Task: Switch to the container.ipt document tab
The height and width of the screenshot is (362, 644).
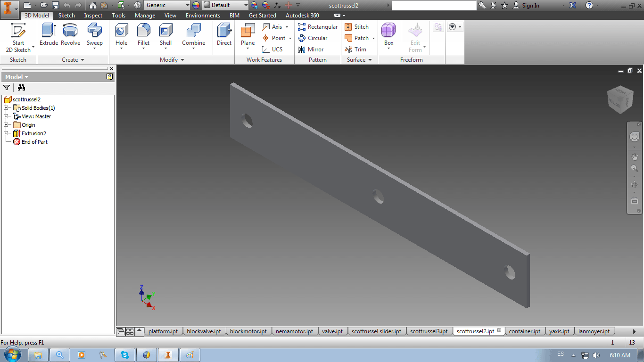Action: tap(525, 331)
